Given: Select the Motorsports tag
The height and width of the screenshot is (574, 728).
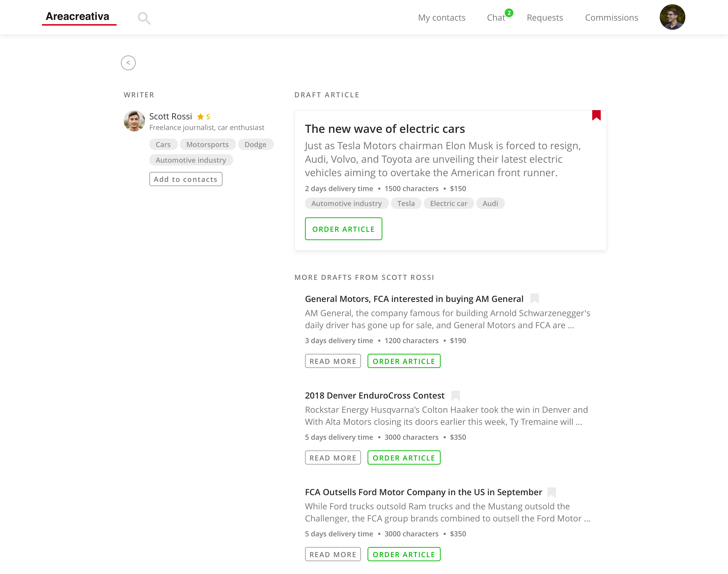Looking at the screenshot, I should pyautogui.click(x=207, y=145).
